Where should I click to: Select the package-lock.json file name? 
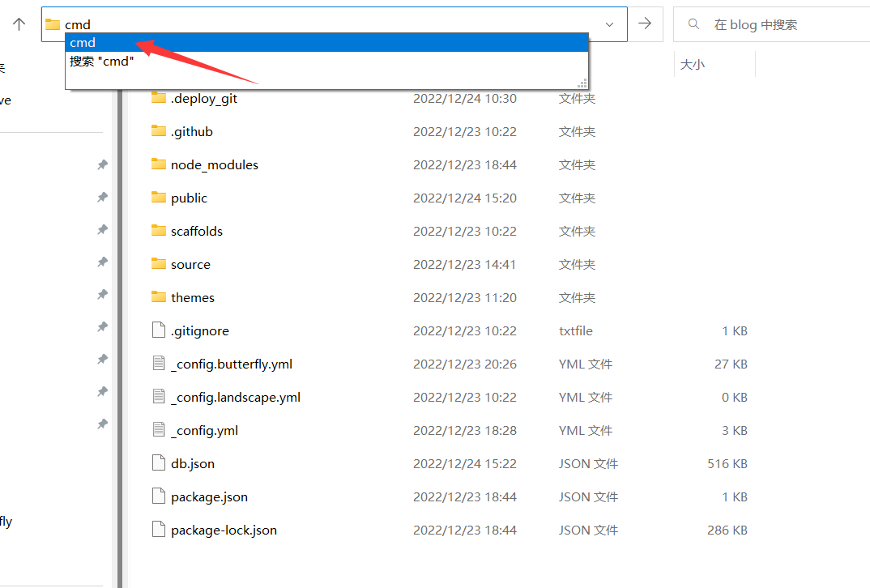(x=224, y=530)
